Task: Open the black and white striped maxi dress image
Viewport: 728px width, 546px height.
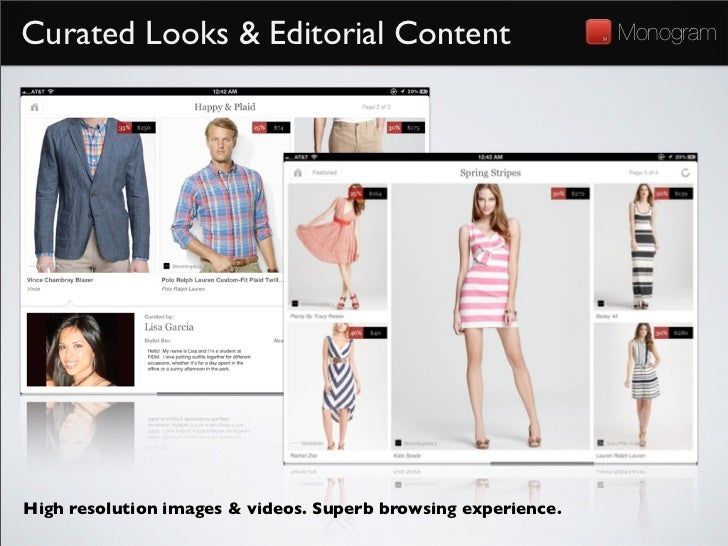Action: 644,247
